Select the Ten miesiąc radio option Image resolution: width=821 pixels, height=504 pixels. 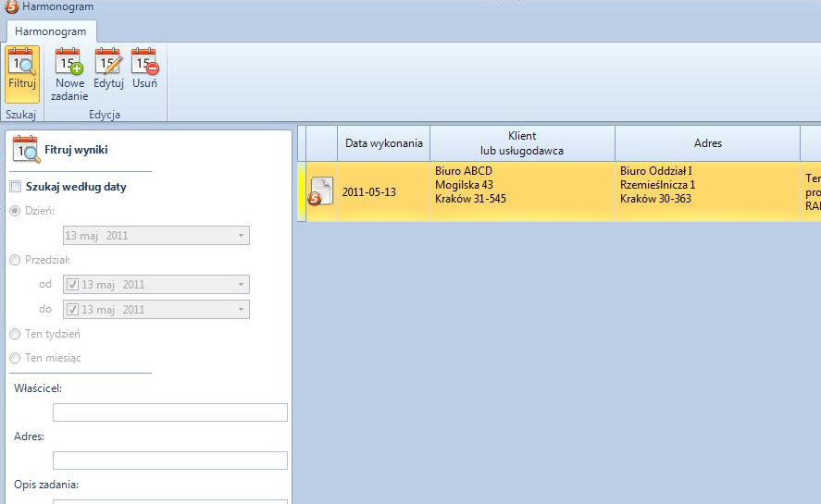click(x=15, y=358)
